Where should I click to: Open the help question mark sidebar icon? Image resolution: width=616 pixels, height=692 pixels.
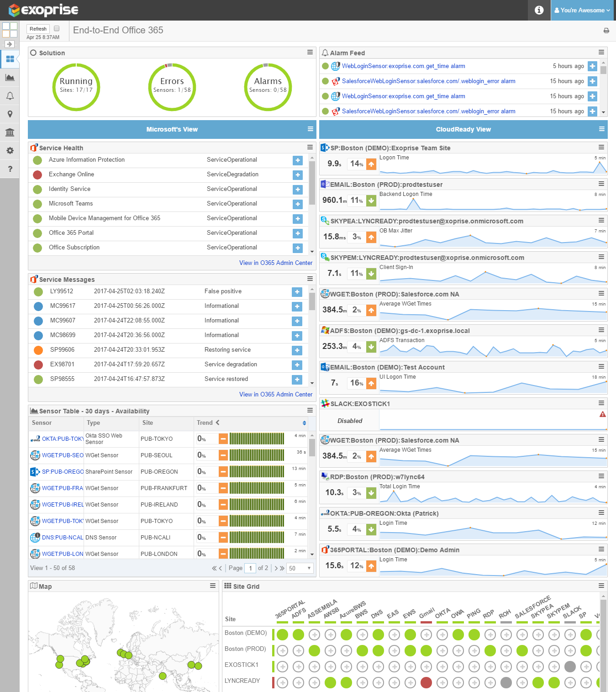tap(10, 169)
